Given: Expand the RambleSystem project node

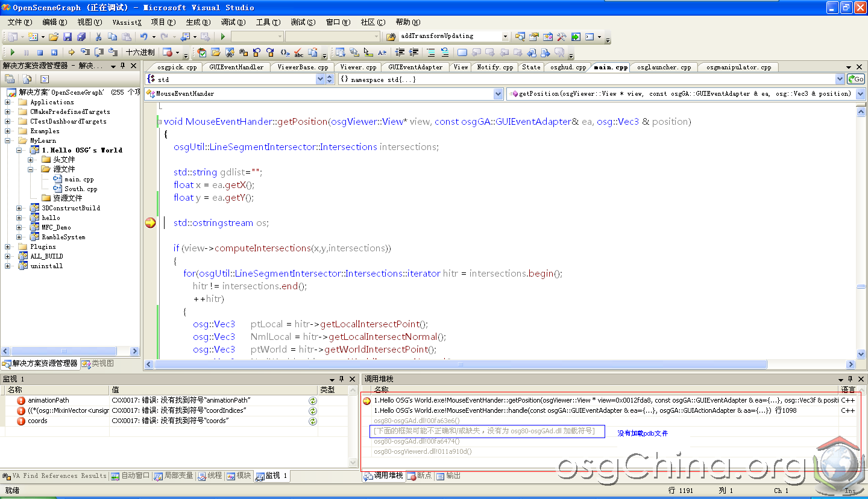Looking at the screenshot, I should (19, 237).
